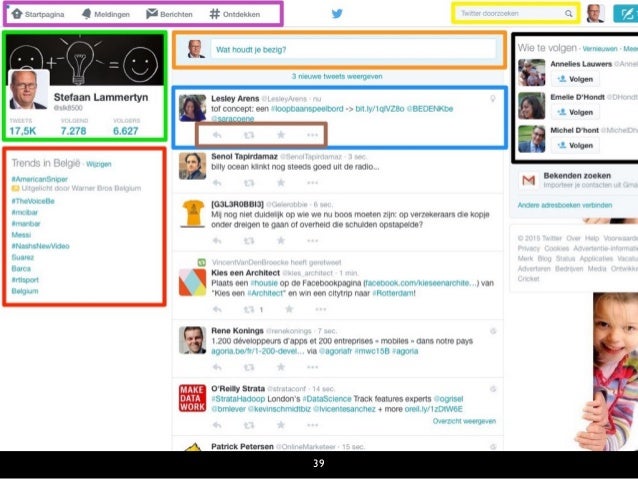
Task: Open the Suarez trend
Action: (23, 258)
